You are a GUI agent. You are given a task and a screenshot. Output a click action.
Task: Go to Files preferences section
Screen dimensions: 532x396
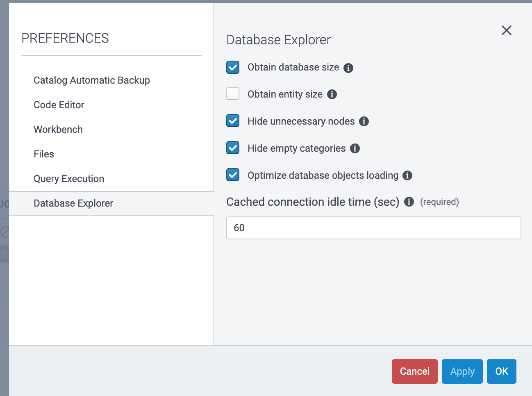44,154
